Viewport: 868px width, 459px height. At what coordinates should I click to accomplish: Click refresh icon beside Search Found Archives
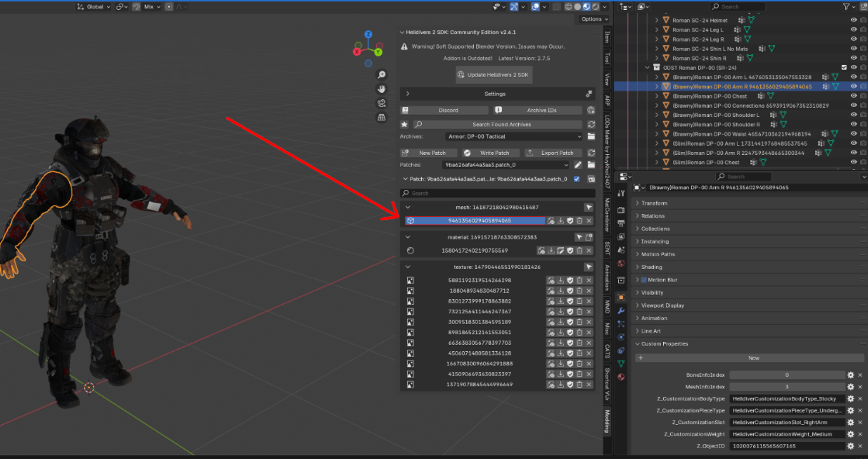591,124
